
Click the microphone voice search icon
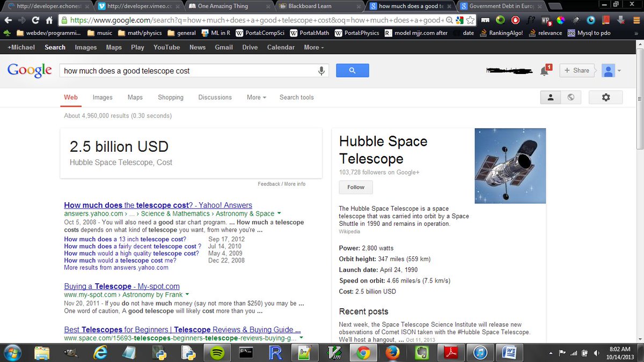tap(321, 71)
